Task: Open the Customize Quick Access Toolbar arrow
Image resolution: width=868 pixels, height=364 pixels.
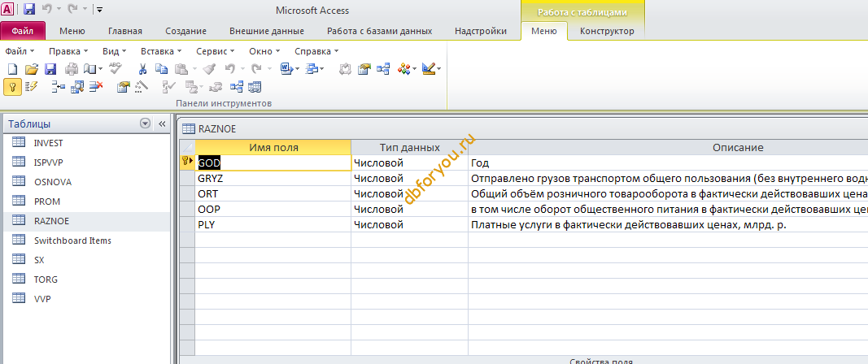Action: 99,10
